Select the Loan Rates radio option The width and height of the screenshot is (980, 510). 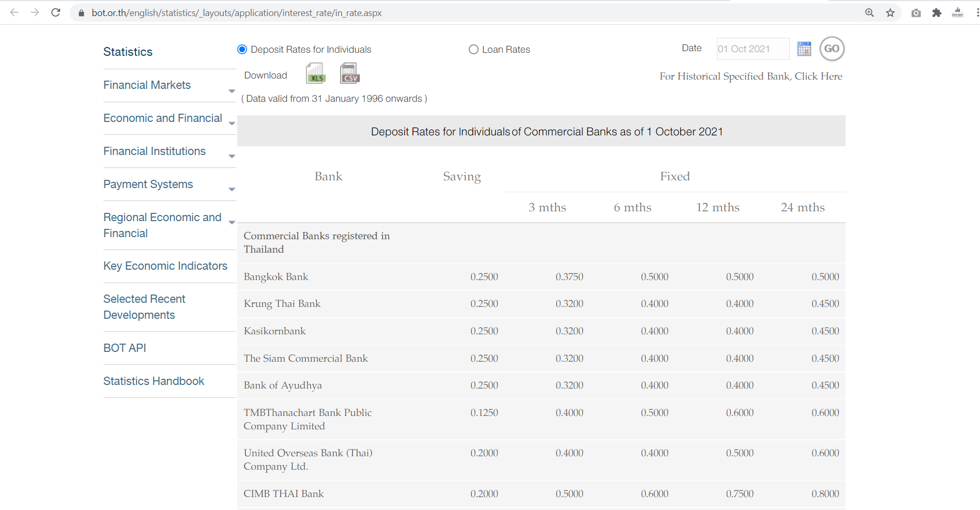473,50
